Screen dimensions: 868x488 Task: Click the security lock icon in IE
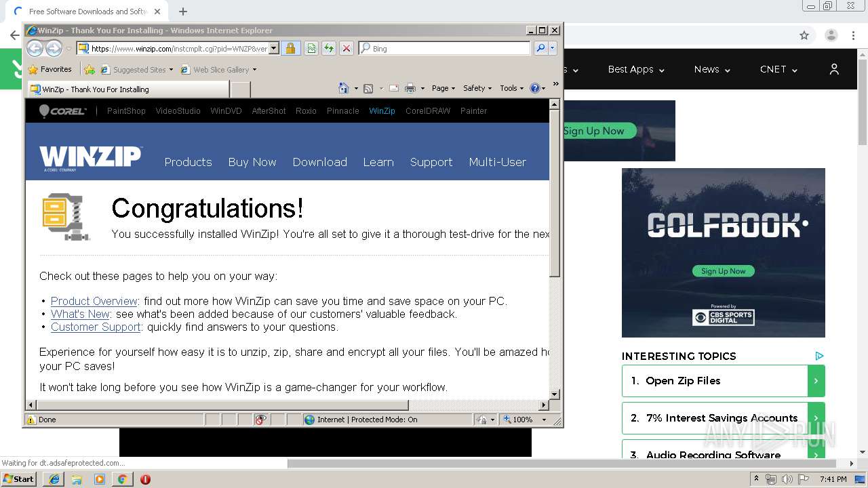[x=290, y=48]
